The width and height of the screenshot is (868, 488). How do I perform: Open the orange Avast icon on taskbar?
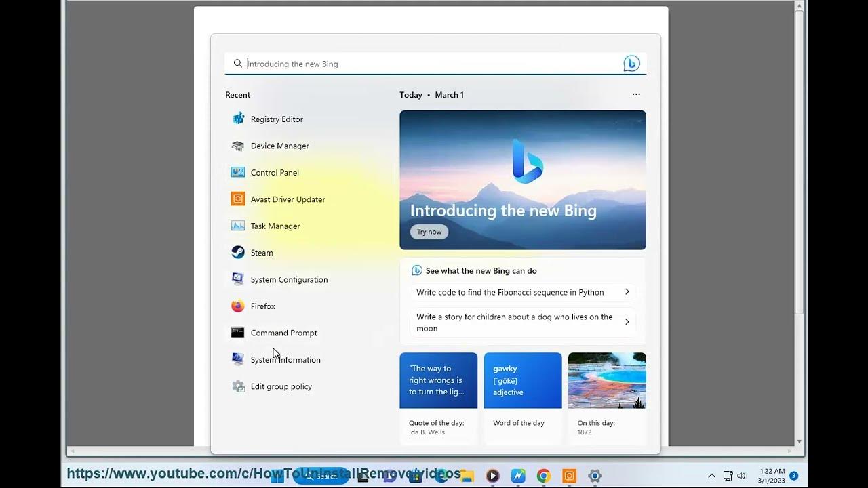click(x=569, y=476)
